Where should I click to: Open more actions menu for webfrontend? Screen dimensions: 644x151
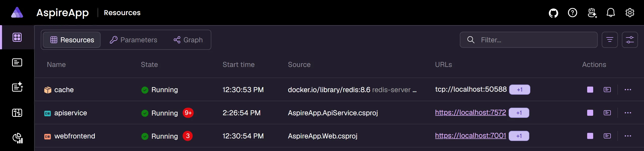(x=628, y=136)
